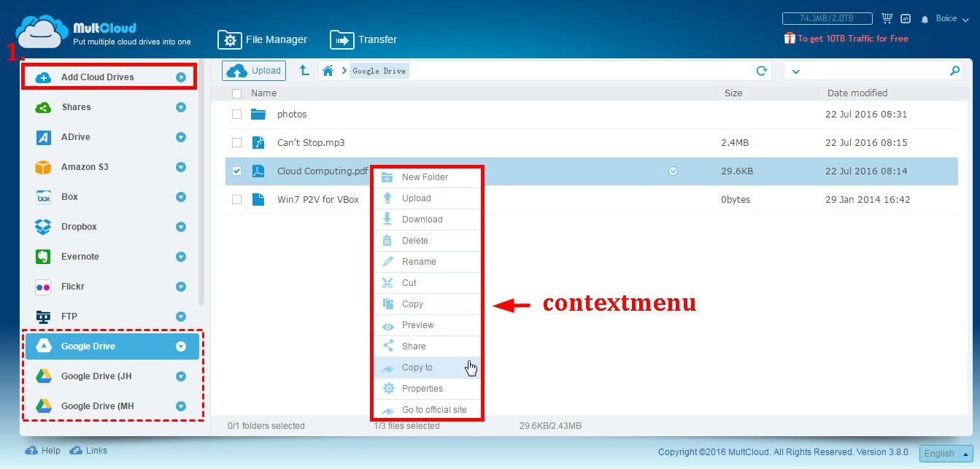Expand the Add Cloud Drives arrow
The height and width of the screenshot is (469, 980).
tap(181, 77)
